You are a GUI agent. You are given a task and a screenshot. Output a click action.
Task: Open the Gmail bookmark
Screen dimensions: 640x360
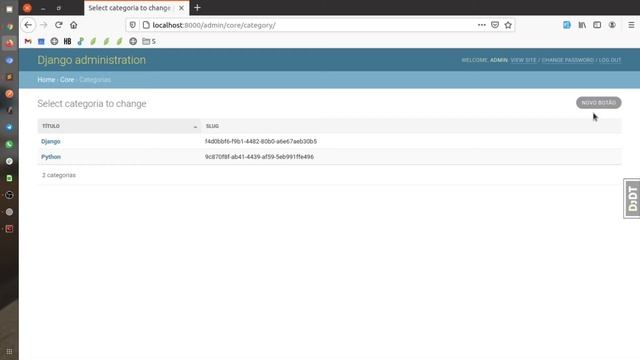[x=28, y=41]
